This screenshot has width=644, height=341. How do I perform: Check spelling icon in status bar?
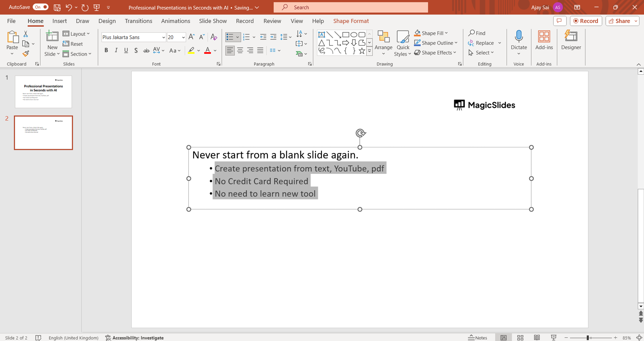click(x=38, y=337)
